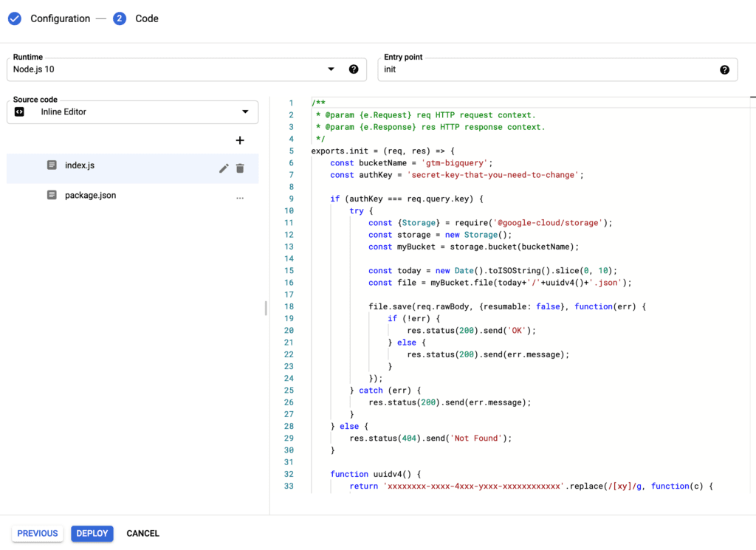Click the index.js file icon
This screenshot has height=550, width=756.
[52, 165]
